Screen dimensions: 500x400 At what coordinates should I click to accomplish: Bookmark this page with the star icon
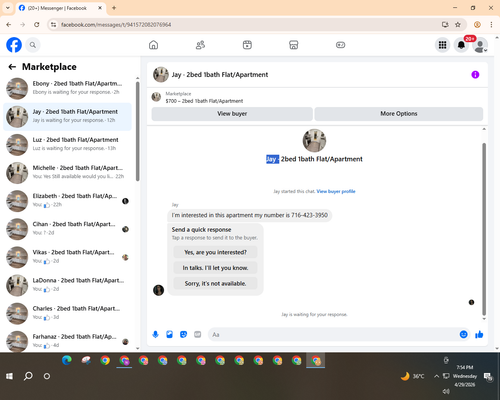click(458, 25)
